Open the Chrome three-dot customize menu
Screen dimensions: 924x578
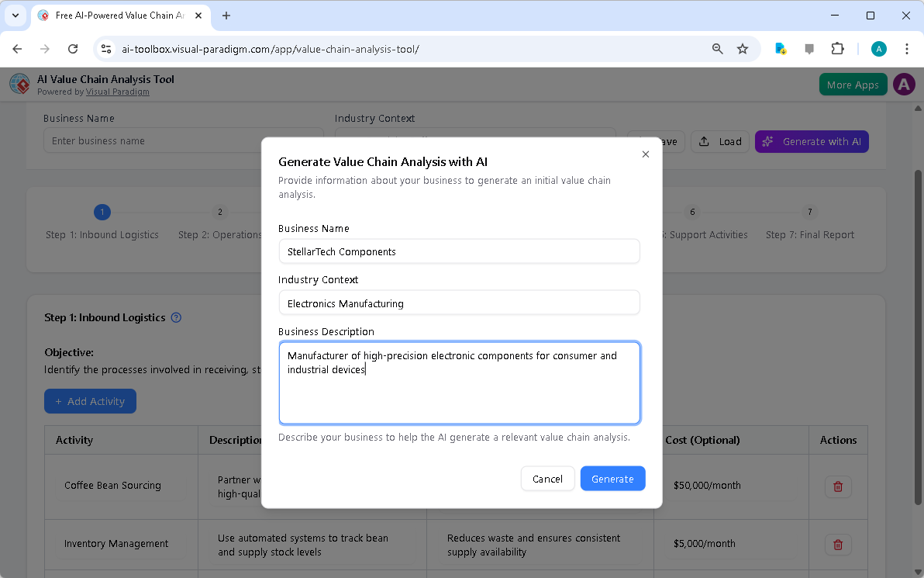[x=907, y=48]
